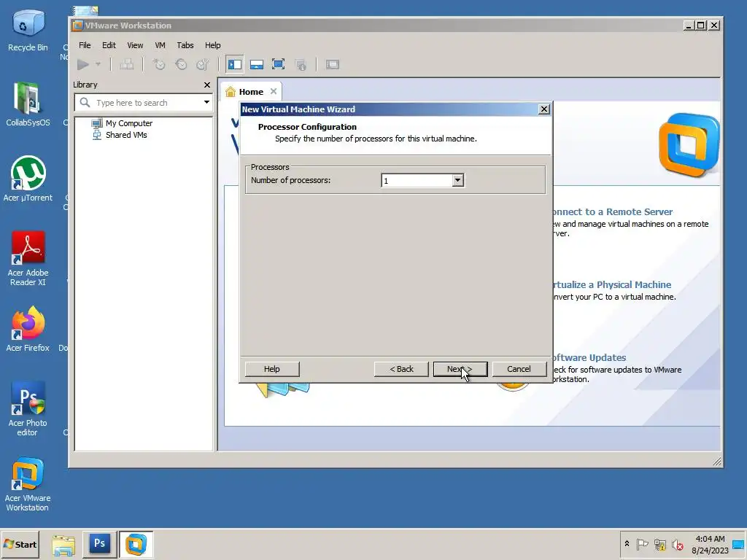Close the New Virtual Machine Wizard dialog

point(544,109)
